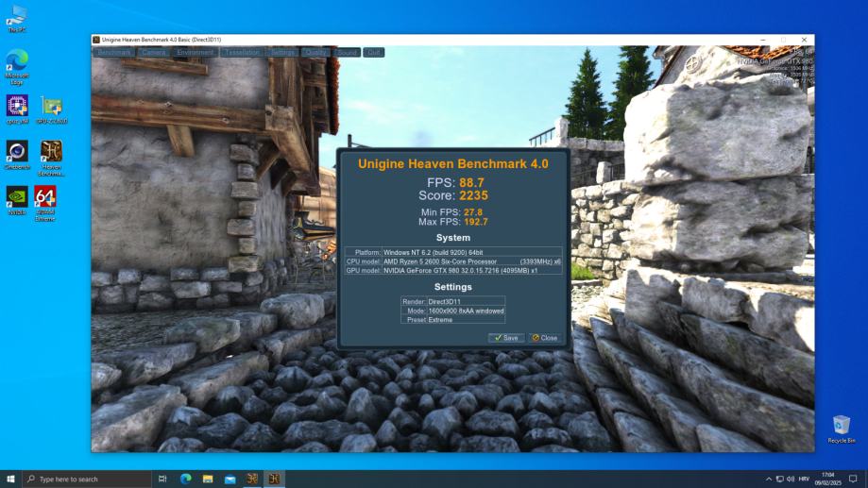Click the Heaven window title icon
Image resolution: width=868 pixels, height=488 pixels.
[96, 40]
